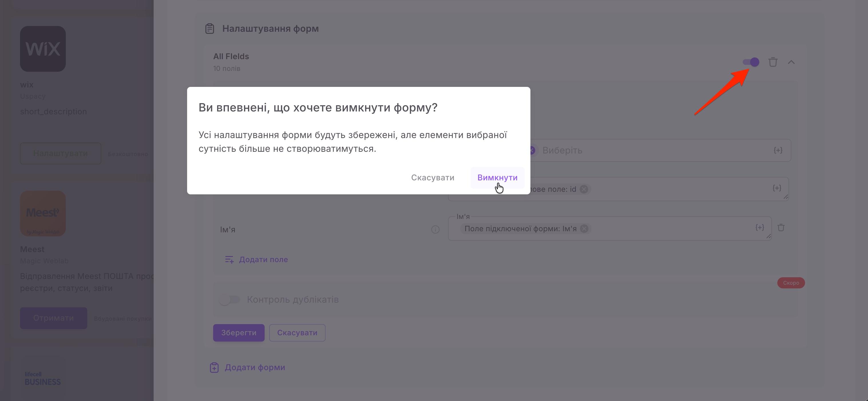
Task: Click Скасувати in the confirmation dialog
Action: coord(433,177)
